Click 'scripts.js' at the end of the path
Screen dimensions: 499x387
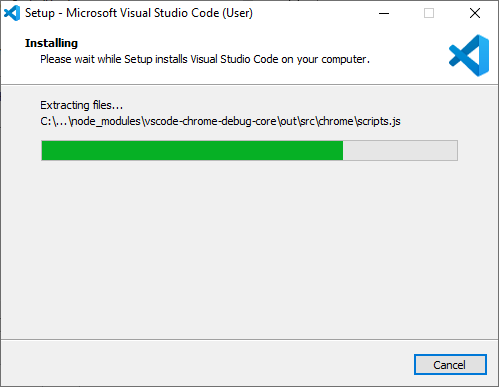click(379, 121)
